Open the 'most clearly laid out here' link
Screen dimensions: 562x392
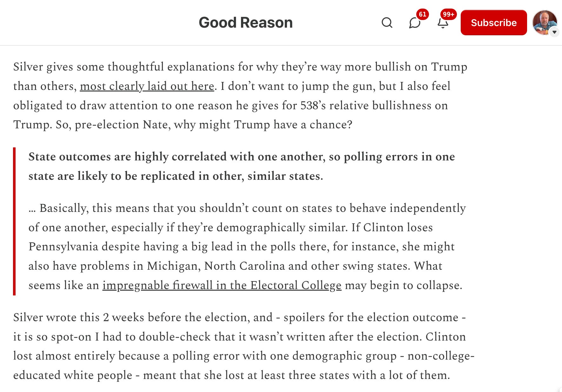[147, 86]
